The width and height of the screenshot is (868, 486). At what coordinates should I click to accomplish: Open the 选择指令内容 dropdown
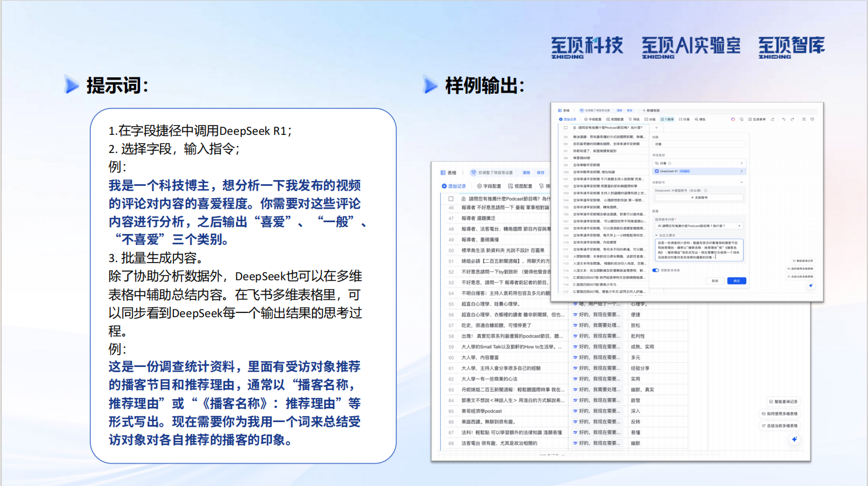[699, 226]
